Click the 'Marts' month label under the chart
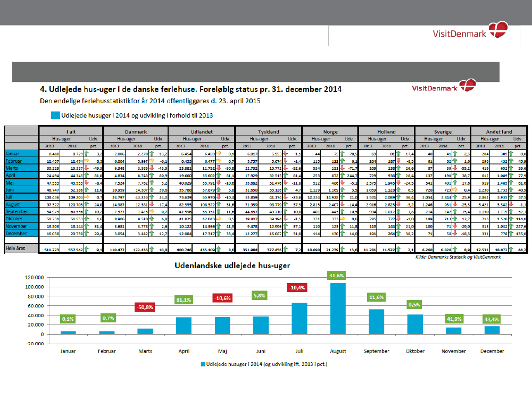The image size is (532, 399). pyautogui.click(x=145, y=351)
